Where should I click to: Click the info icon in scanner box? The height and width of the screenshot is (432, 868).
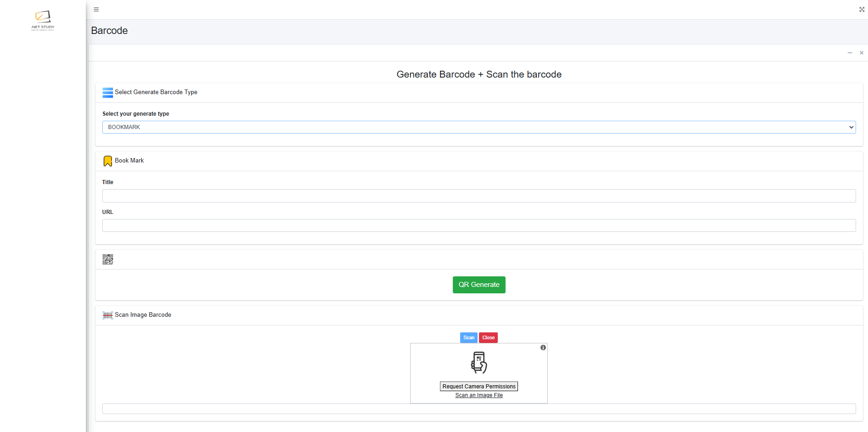[x=543, y=348]
